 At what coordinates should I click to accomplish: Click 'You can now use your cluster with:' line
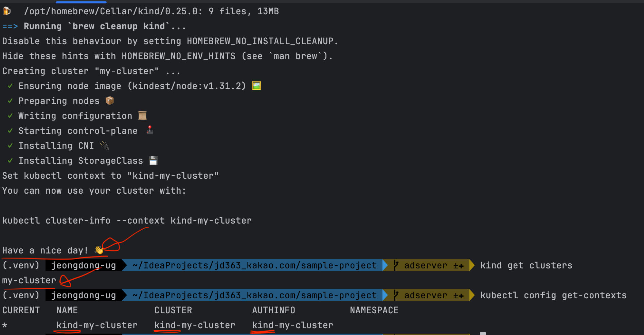coord(94,191)
